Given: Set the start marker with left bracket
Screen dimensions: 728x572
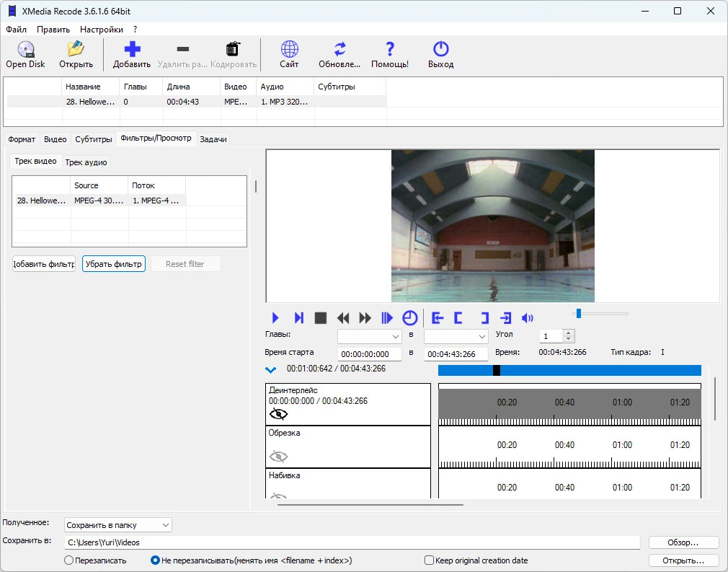Looking at the screenshot, I should pos(458,318).
